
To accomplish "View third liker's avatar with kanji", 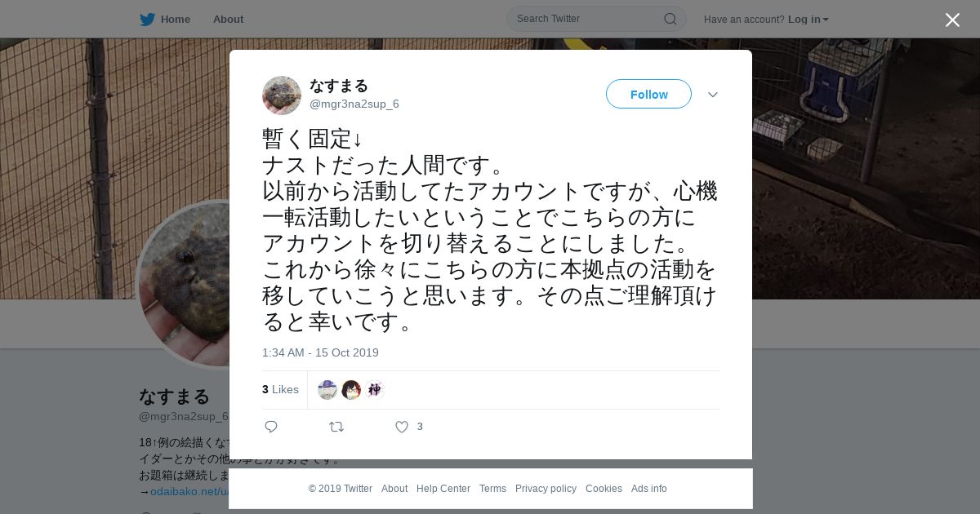I will tap(375, 390).
